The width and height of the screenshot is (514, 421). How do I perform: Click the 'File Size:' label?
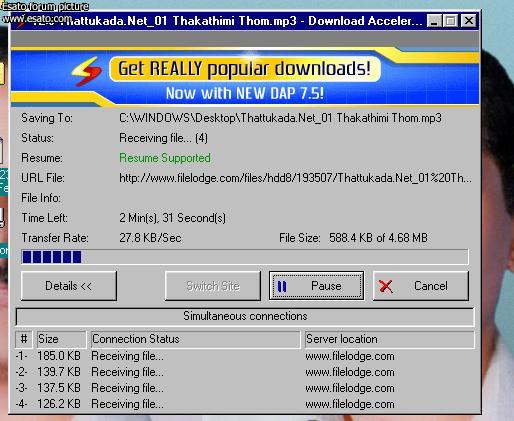tap(300, 238)
